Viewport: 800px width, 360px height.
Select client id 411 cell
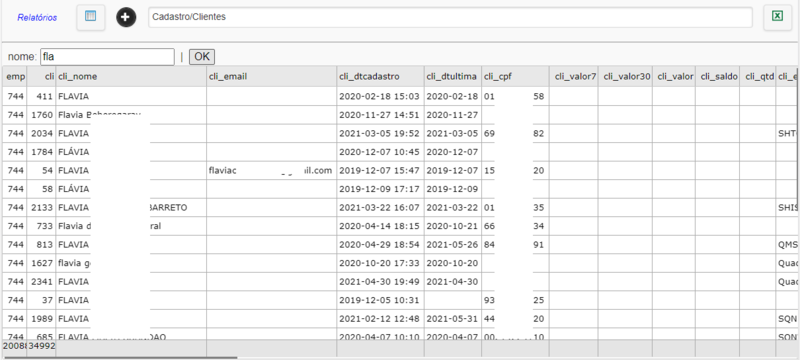[41, 96]
